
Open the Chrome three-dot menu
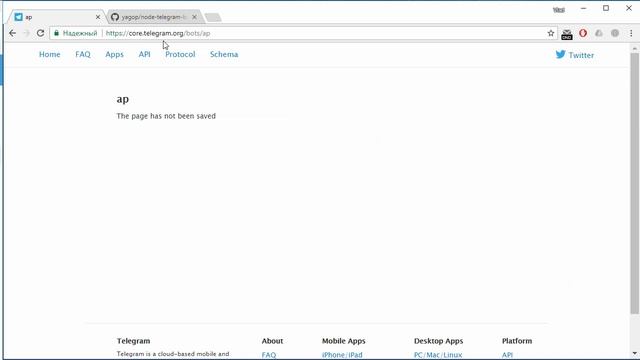631,33
